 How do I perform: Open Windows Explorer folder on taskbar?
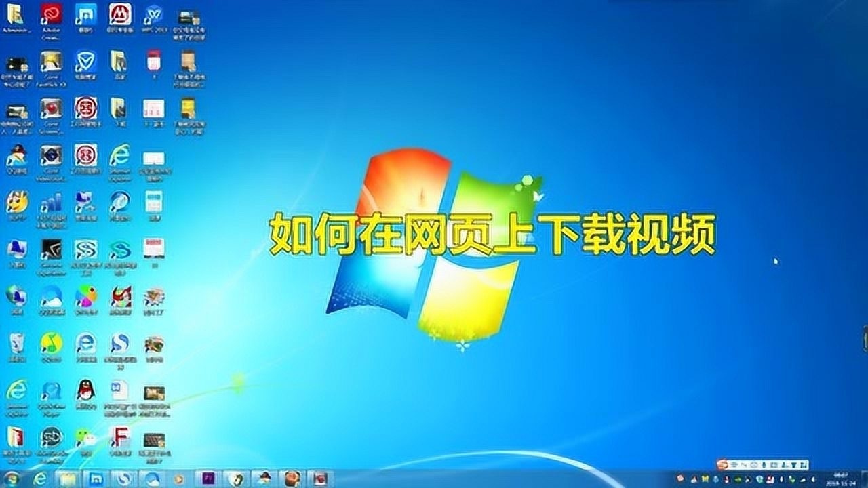click(68, 479)
